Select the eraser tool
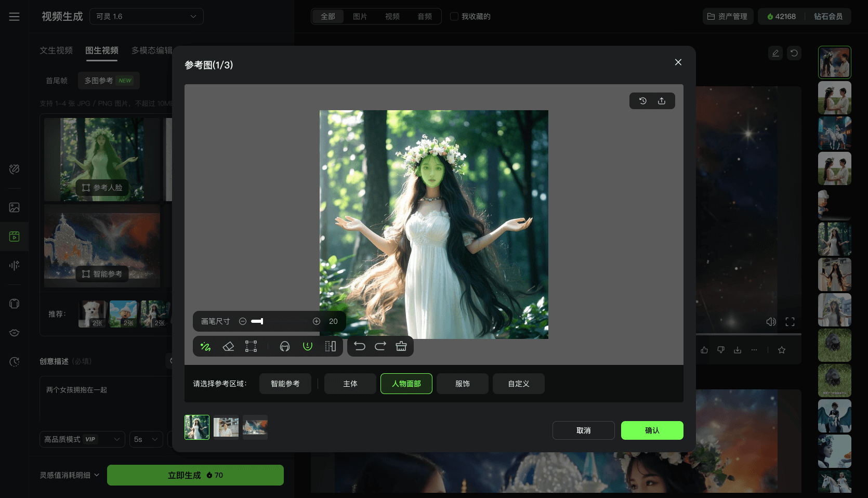868x498 pixels. [228, 346]
